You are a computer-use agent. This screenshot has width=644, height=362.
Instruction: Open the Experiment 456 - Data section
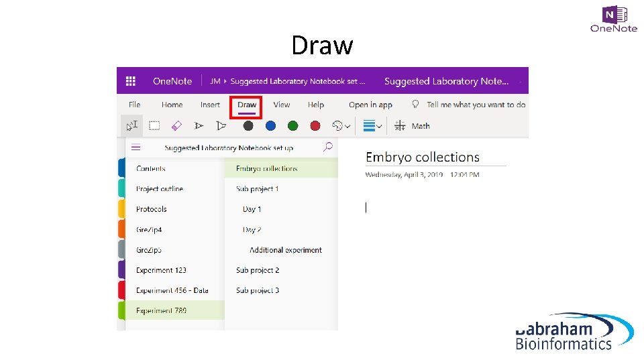point(172,290)
